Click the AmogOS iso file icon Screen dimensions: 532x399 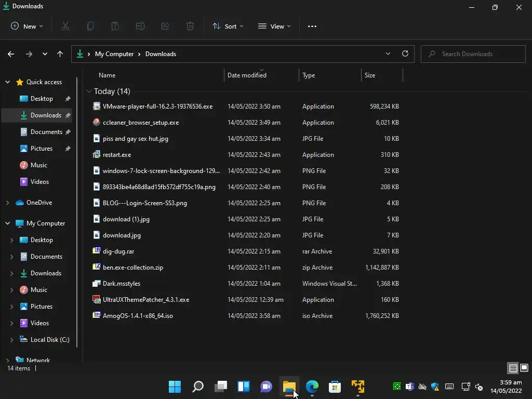97,315
